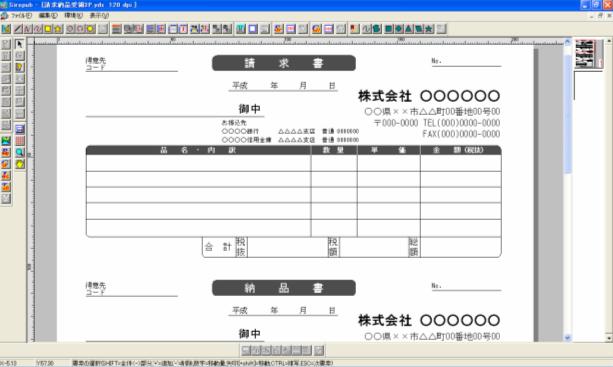The height and width of the screenshot is (367, 613).
Task: Click the 請求書 title banner on page
Action: [x=284, y=63]
